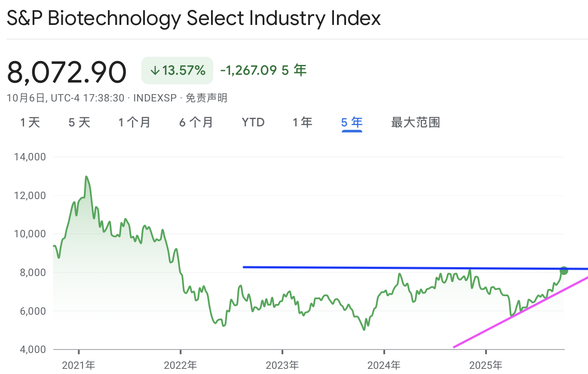Click the pink upward trend line
The image size is (588, 374).
coord(516,313)
